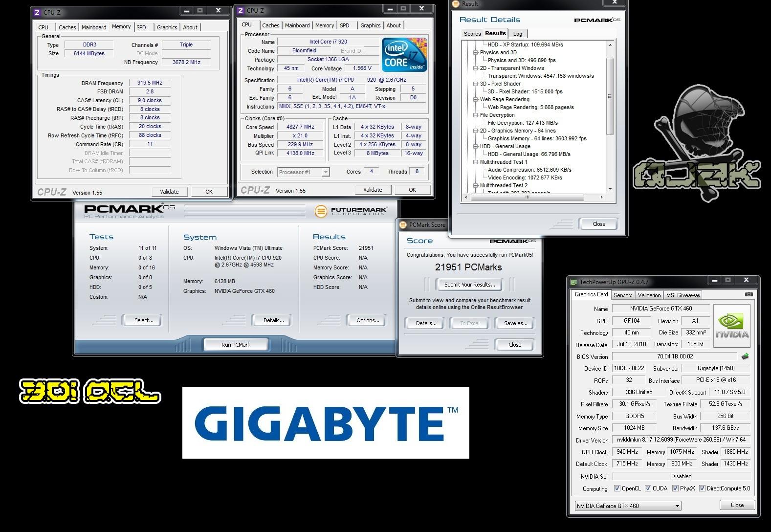Collapse the Multithreaded Test 2 node
The height and width of the screenshot is (532, 771).
[x=475, y=185]
